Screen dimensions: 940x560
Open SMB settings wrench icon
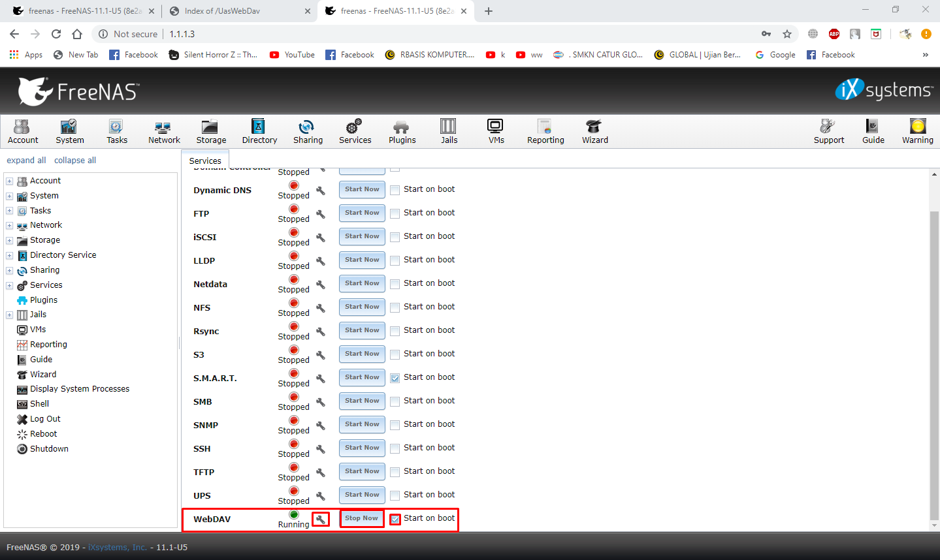pos(321,402)
